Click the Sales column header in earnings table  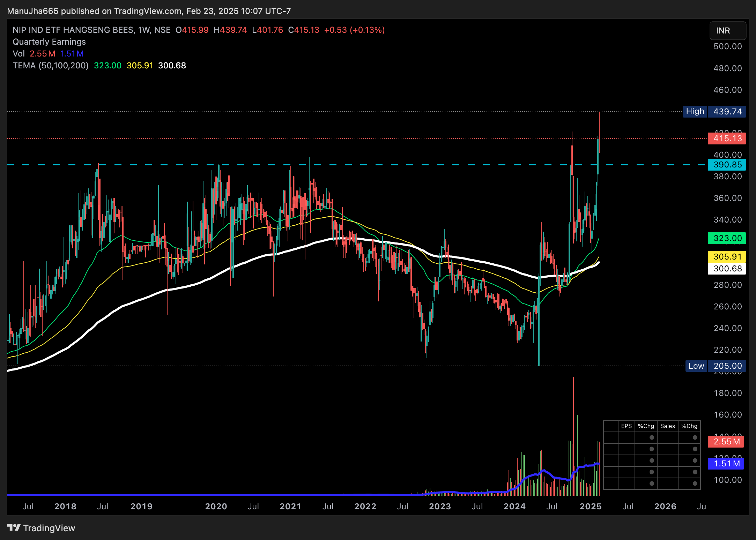(667, 426)
